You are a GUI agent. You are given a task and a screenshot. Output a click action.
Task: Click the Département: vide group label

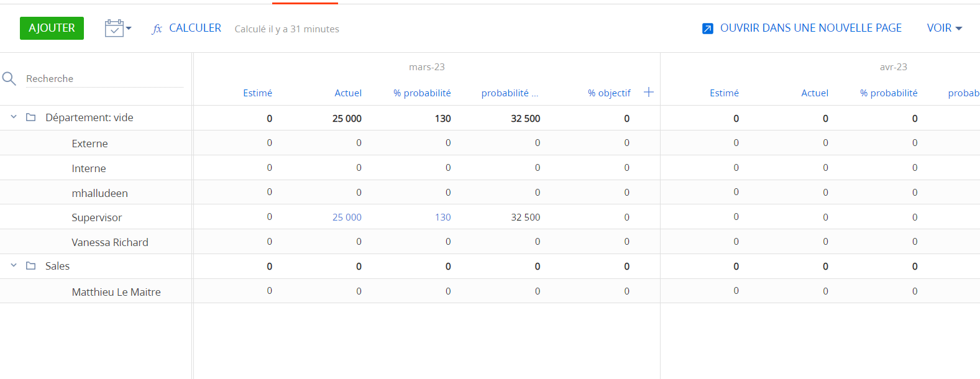pos(89,117)
